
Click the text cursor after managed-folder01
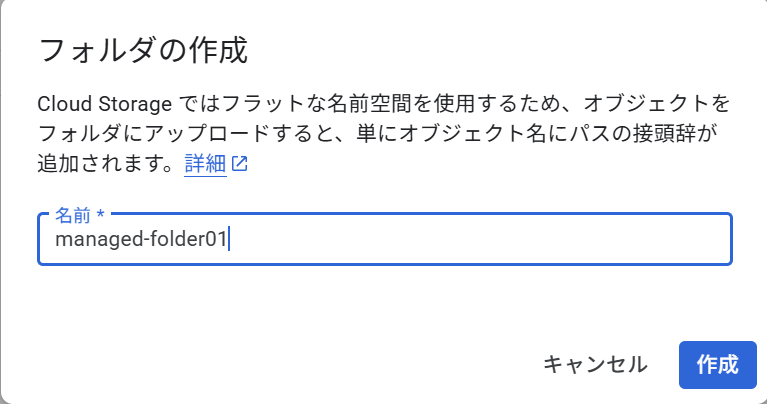point(230,240)
